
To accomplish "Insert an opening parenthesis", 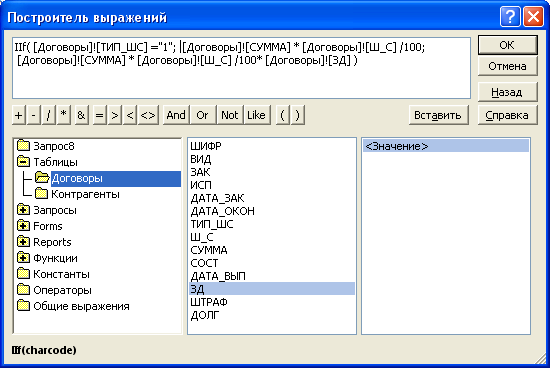I will click(283, 115).
